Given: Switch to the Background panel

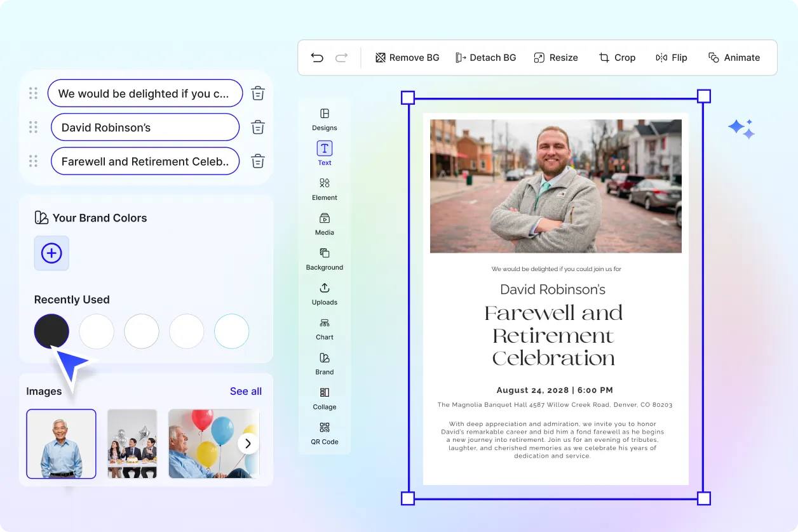Looking at the screenshot, I should tap(324, 258).
